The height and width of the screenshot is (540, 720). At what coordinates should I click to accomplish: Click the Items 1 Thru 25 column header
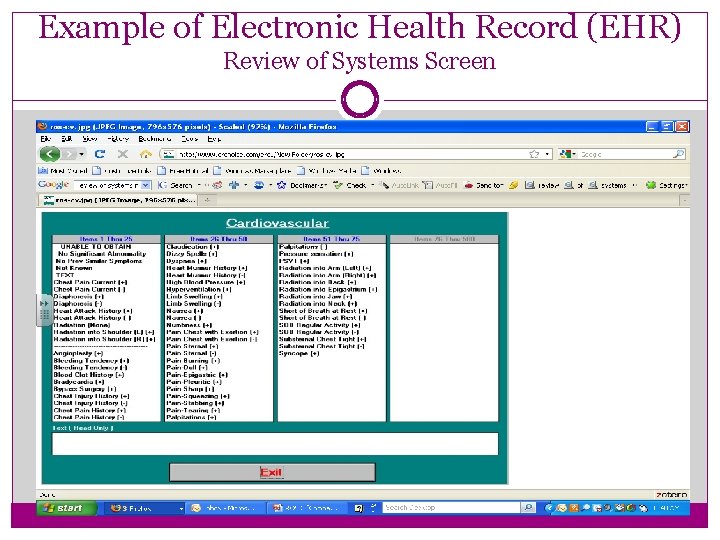(x=106, y=239)
